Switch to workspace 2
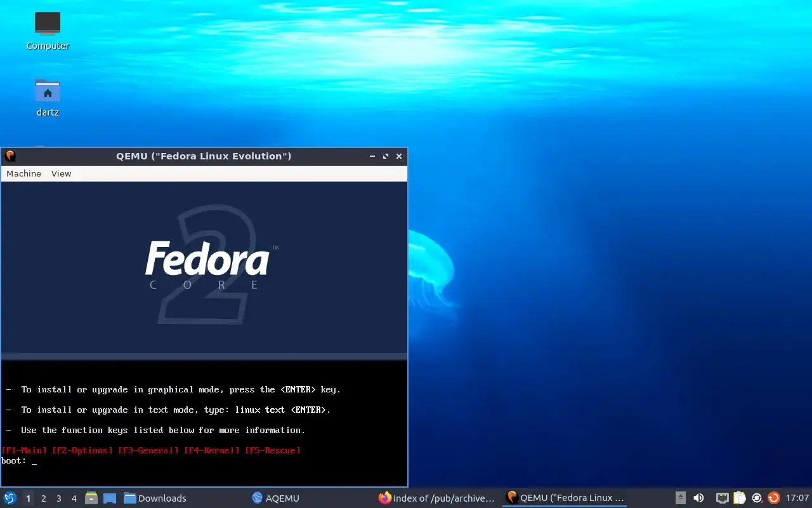 coord(43,498)
